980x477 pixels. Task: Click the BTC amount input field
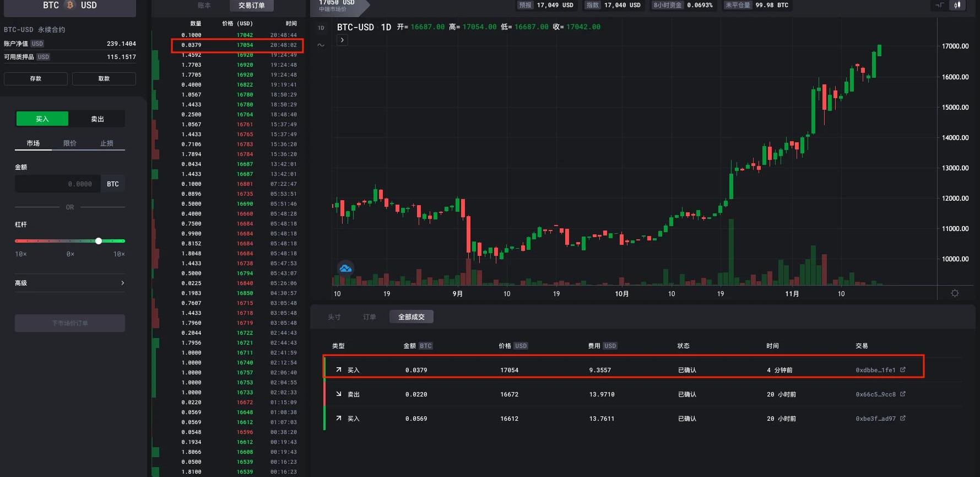57,184
